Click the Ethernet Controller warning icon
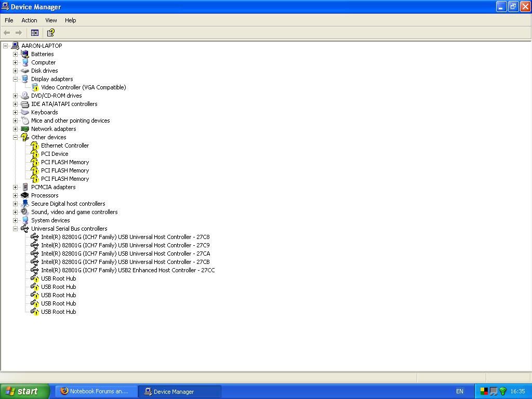 35,145
